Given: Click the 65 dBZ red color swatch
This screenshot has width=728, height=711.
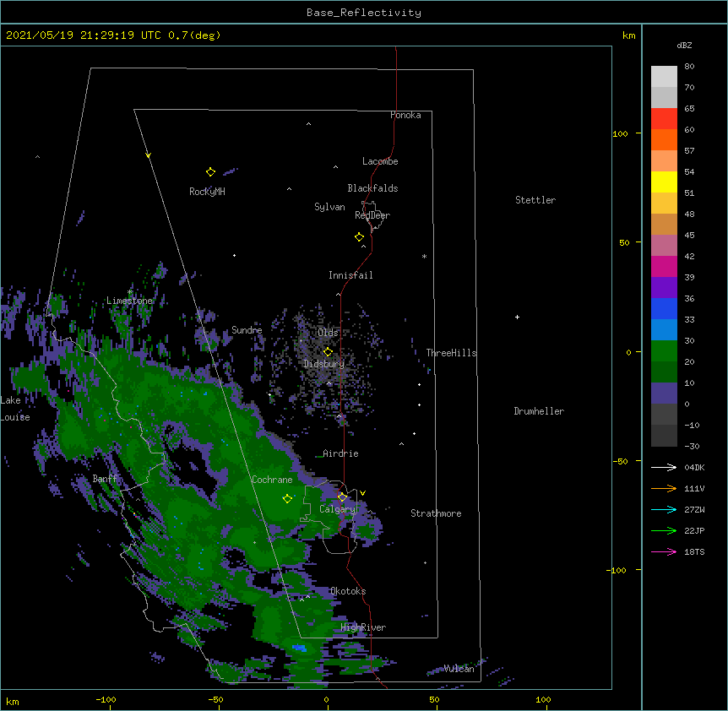Looking at the screenshot, I should [664, 119].
